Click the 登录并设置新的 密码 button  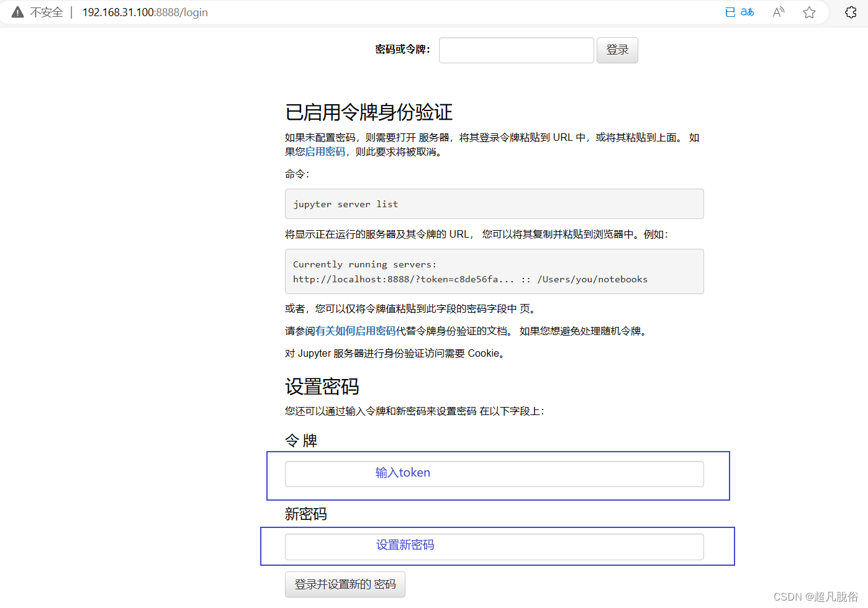point(345,584)
